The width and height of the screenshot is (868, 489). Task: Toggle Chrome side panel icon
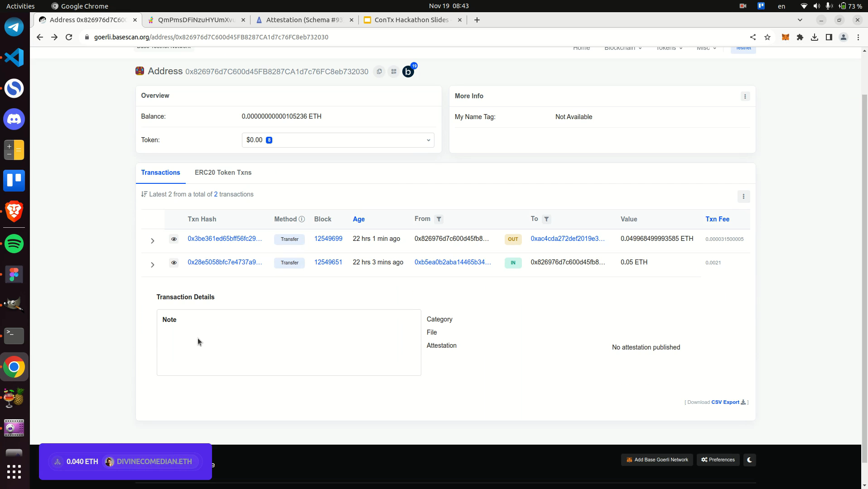[x=829, y=37]
